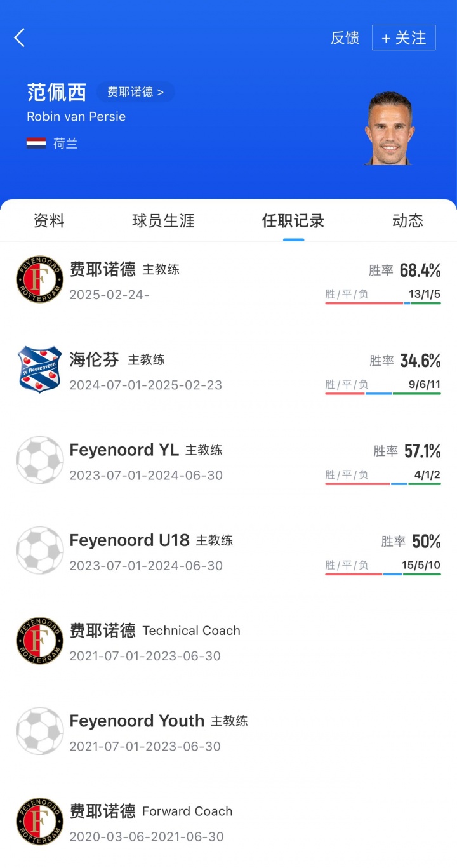Viewport: 457px width, 868px height.
Task: Tap the 13/1/5 win-draw-loss bar for Feyenoord
Action: click(383, 303)
